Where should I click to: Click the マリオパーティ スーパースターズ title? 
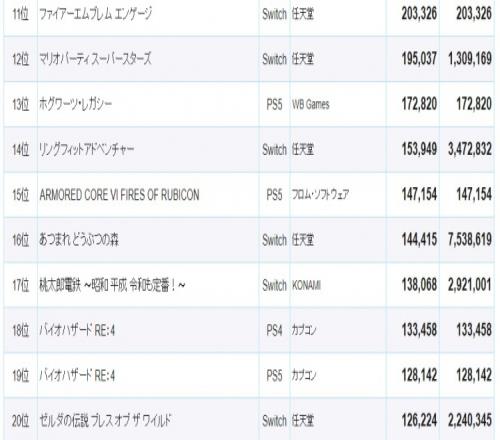click(95, 59)
